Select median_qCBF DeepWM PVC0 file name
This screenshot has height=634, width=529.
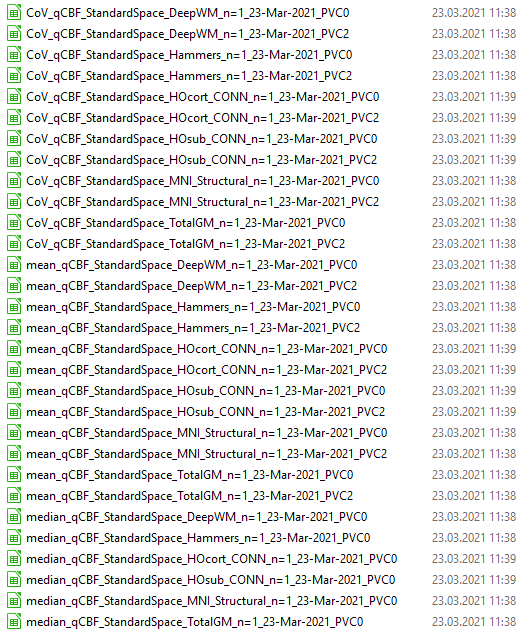(x=197, y=517)
